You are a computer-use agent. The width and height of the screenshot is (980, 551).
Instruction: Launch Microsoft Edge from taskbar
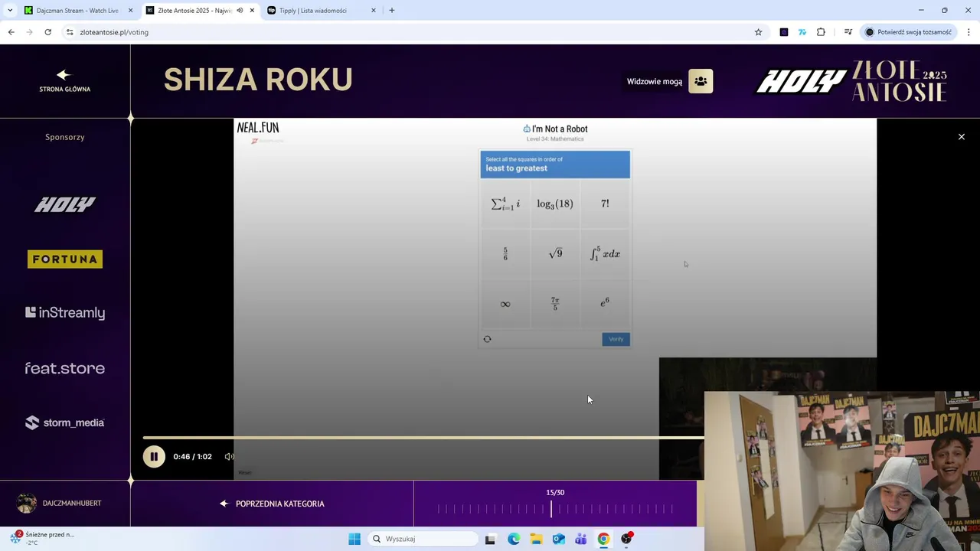pos(514,539)
